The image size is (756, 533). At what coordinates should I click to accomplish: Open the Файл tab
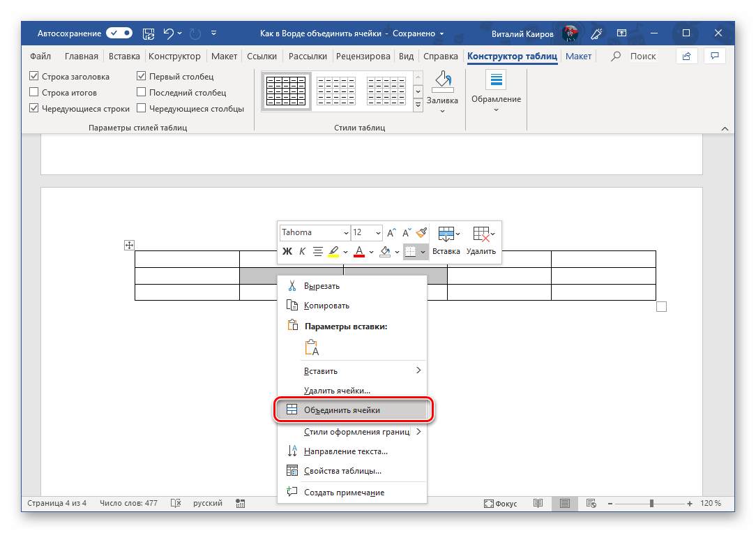click(40, 56)
